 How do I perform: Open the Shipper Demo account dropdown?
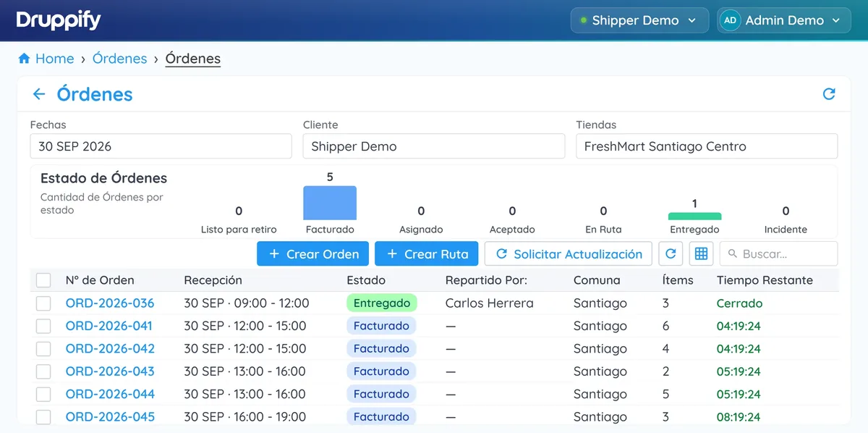click(x=639, y=20)
